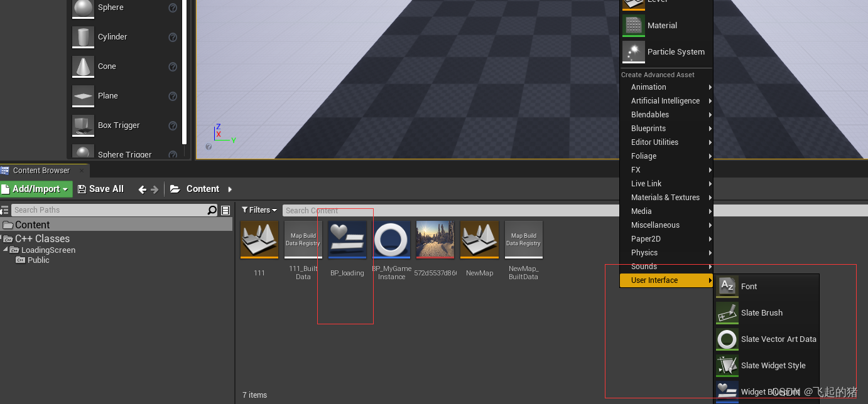868x404 pixels.
Task: Click the Content folder path icon
Action: tap(175, 189)
